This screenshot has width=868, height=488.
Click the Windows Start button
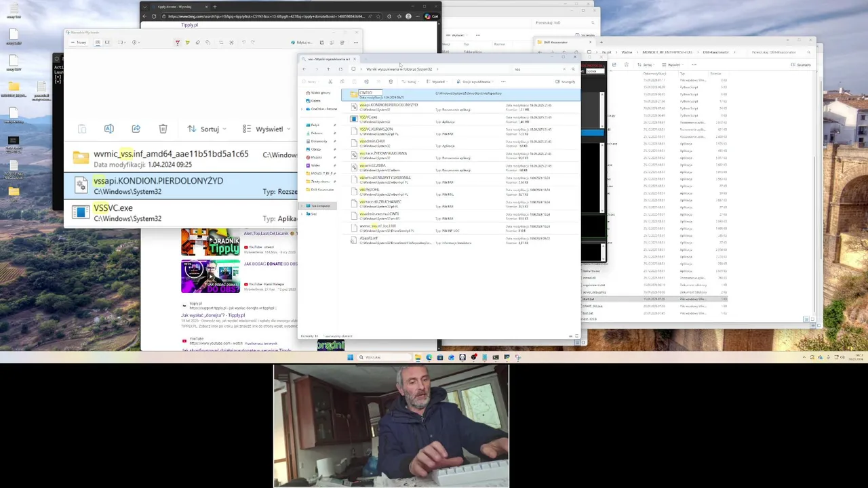coord(350,357)
